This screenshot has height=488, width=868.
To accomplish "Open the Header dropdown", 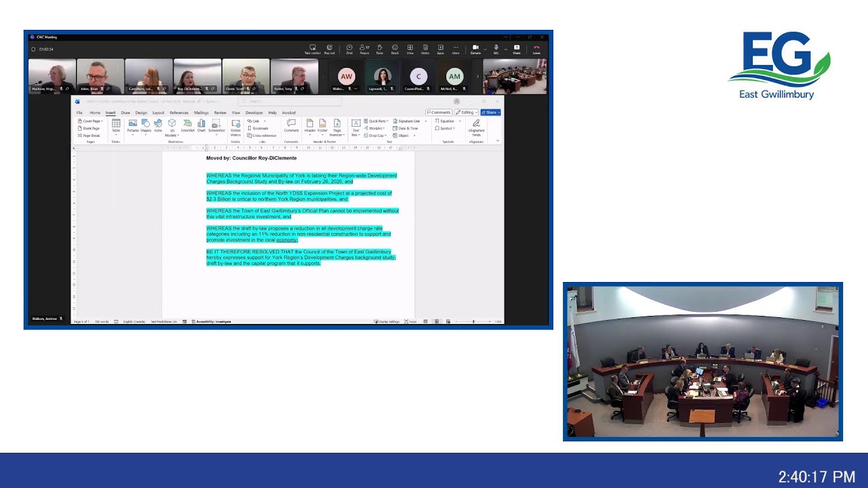I will [310, 127].
